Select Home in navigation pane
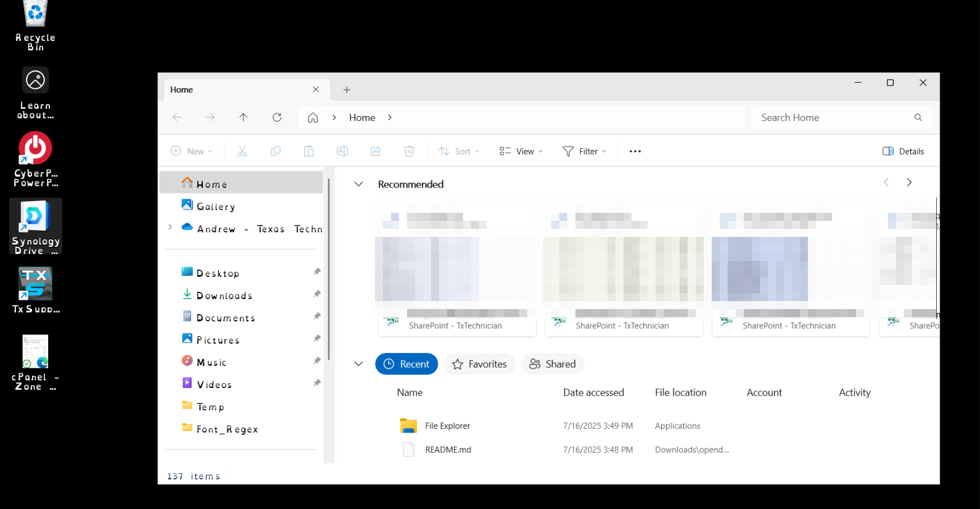The image size is (980, 509). [x=241, y=183]
